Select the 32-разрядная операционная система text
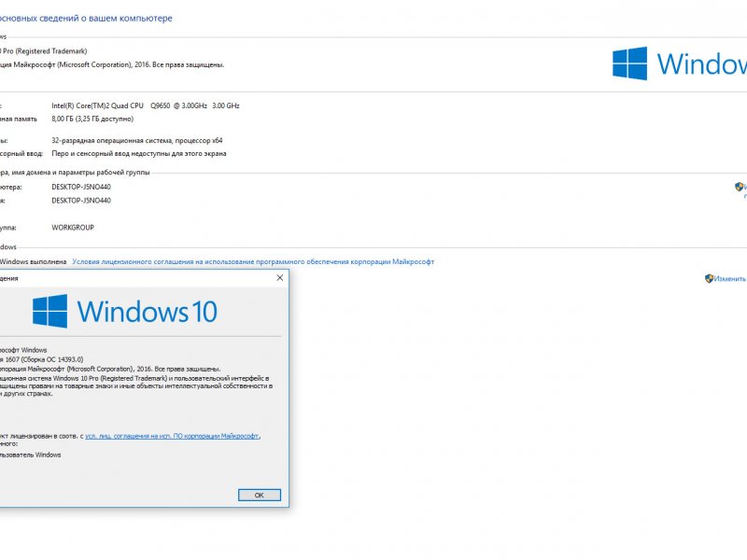The width and height of the screenshot is (747, 560). click(x=136, y=141)
